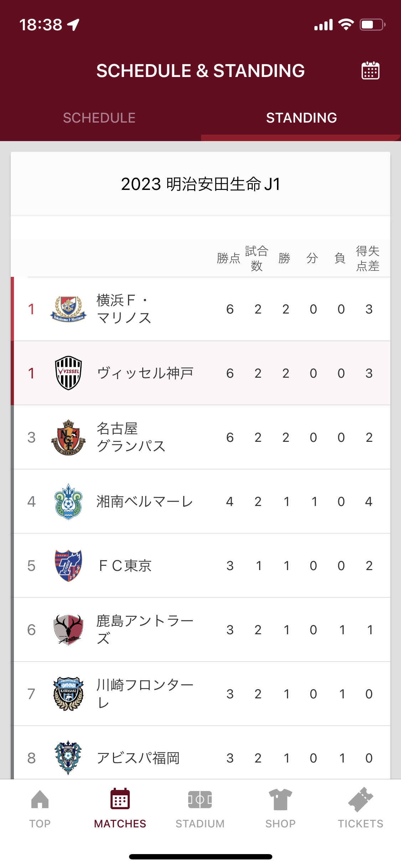The height and width of the screenshot is (868, 401).
Task: Open the calendar icon in header
Action: pyautogui.click(x=370, y=71)
